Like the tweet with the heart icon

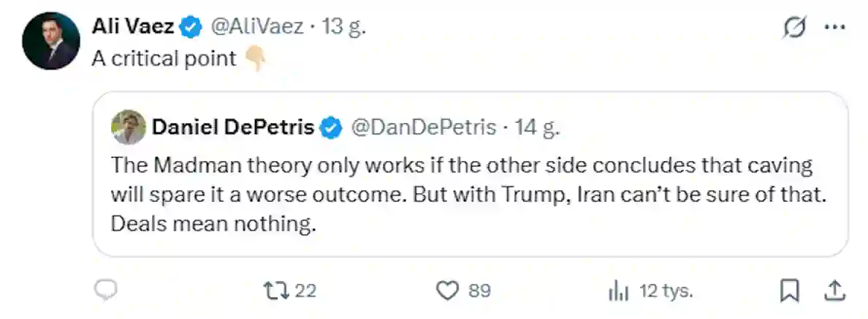[446, 291]
